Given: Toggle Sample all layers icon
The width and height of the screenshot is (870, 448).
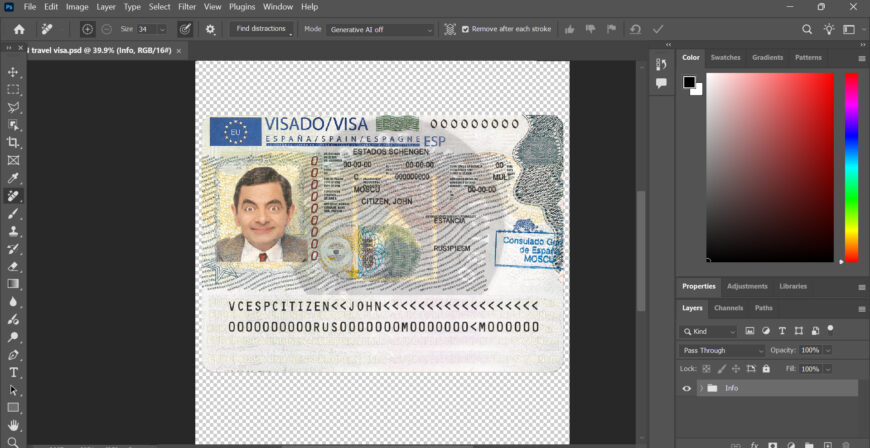Looking at the screenshot, I should coord(449,29).
